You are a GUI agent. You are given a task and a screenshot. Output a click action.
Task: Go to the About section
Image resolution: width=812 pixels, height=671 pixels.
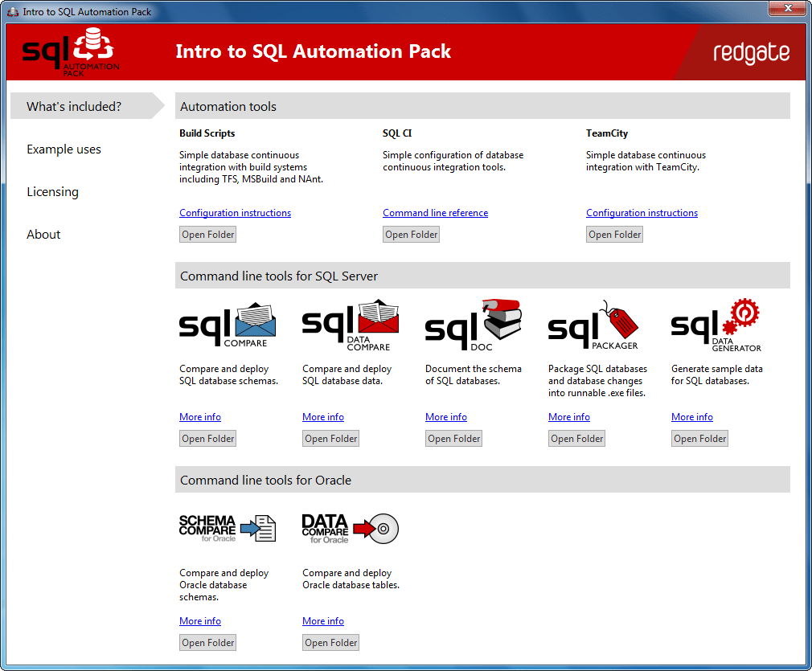pos(43,234)
